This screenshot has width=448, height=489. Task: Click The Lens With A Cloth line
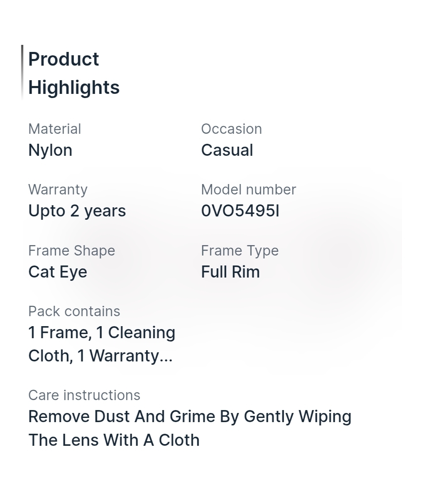[114, 440]
